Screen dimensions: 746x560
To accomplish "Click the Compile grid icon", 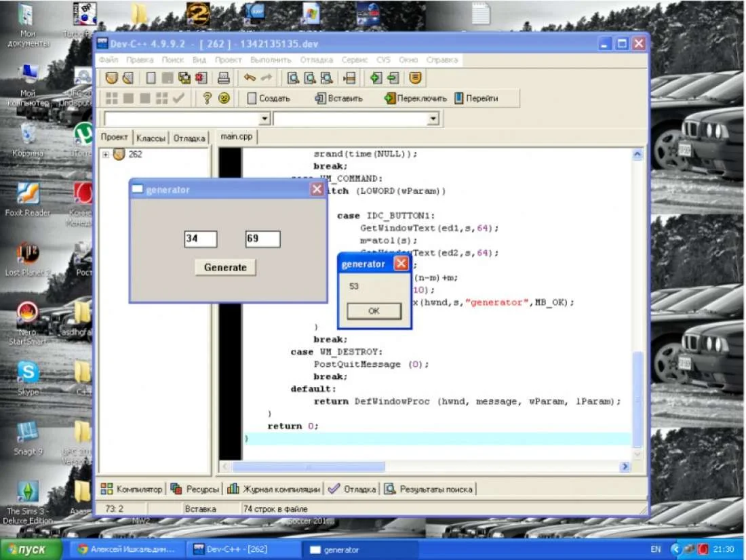I will [112, 98].
